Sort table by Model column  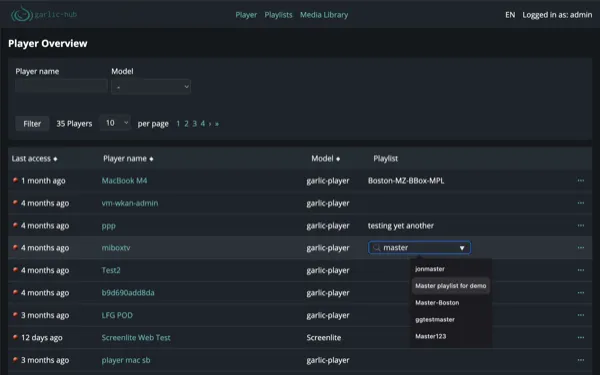click(326, 158)
